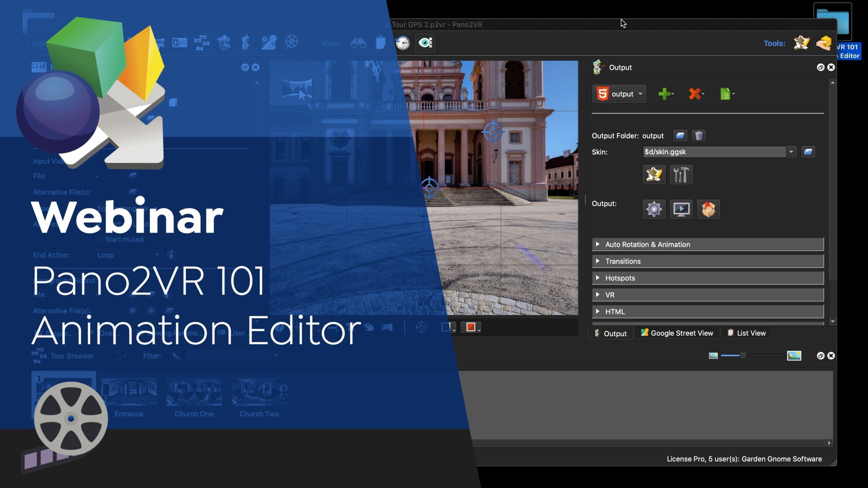Click the large thumbnail size icon
This screenshot has height=488, width=868.
[794, 355]
